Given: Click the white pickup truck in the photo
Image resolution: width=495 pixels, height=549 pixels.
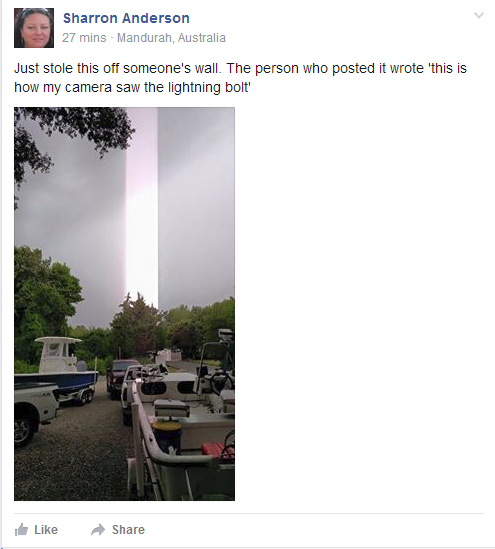Looking at the screenshot, I should (x=35, y=413).
